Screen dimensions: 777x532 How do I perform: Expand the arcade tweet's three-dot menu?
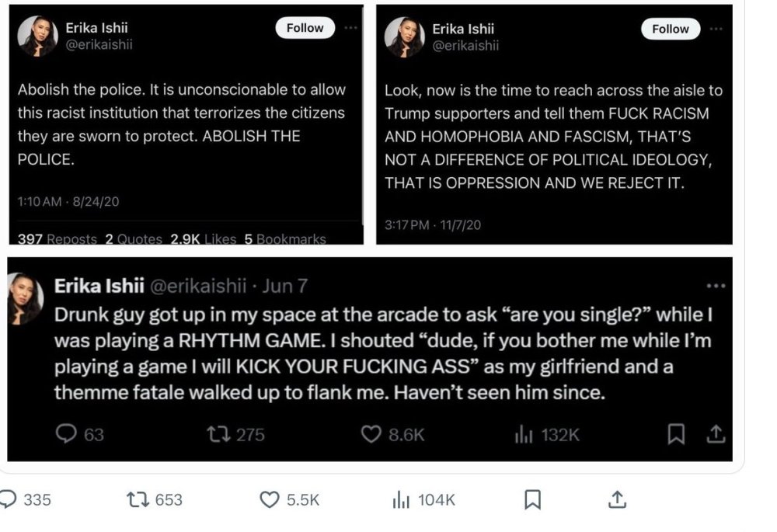click(x=715, y=286)
